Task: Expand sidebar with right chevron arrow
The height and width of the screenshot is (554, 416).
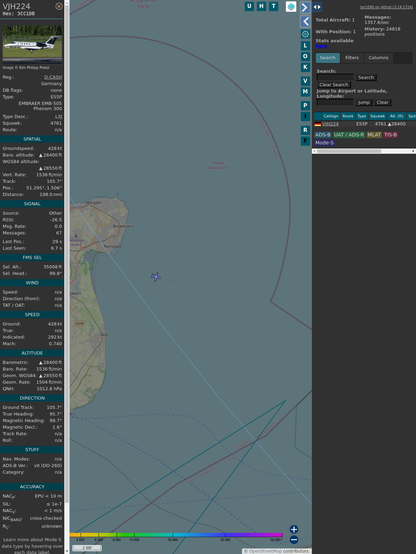Action: click(305, 7)
